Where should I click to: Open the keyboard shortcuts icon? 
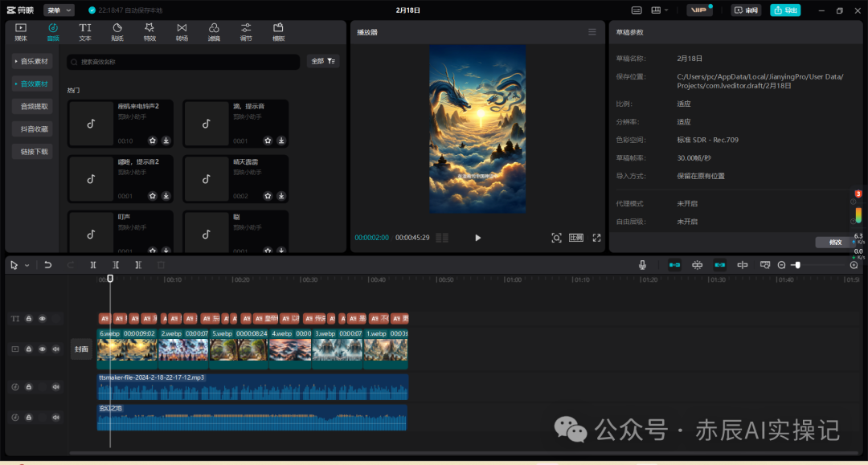pos(637,10)
